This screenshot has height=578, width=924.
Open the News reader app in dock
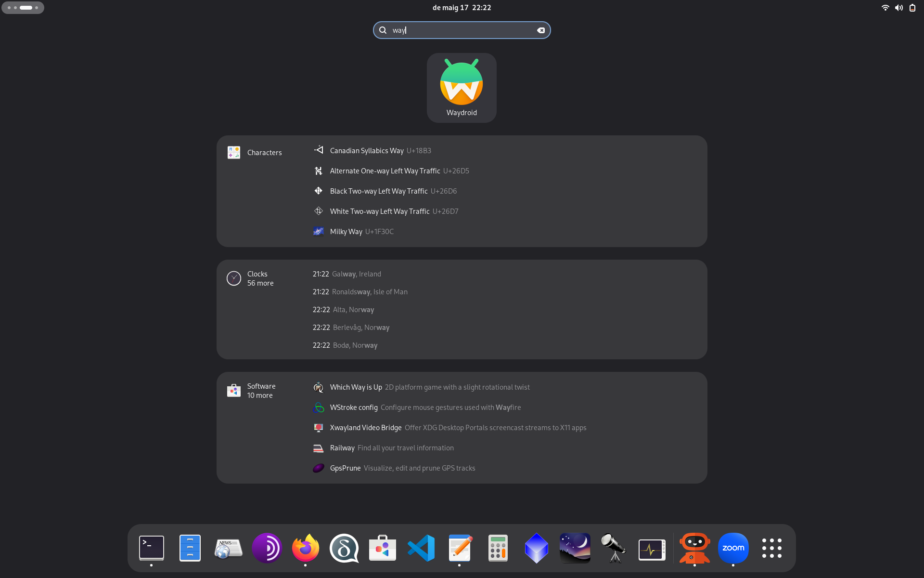tap(229, 548)
